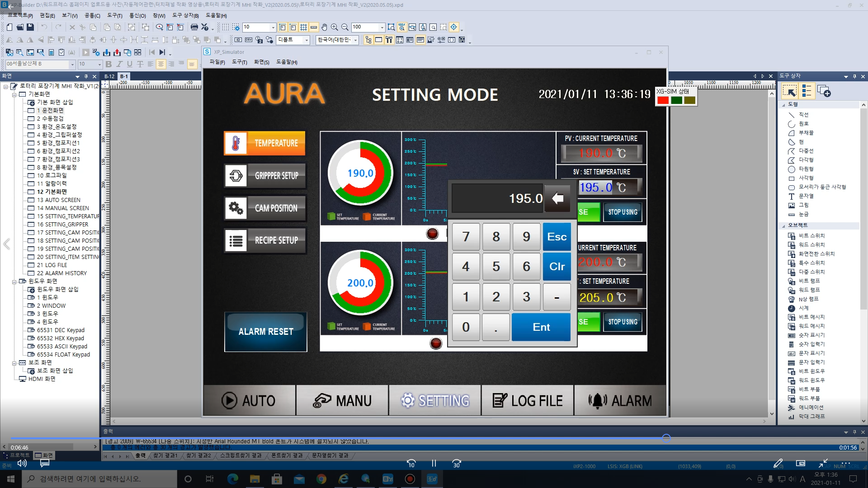Collapse the 윈도우 화면 tree node
This screenshot has width=868, height=488.
coord(14,282)
